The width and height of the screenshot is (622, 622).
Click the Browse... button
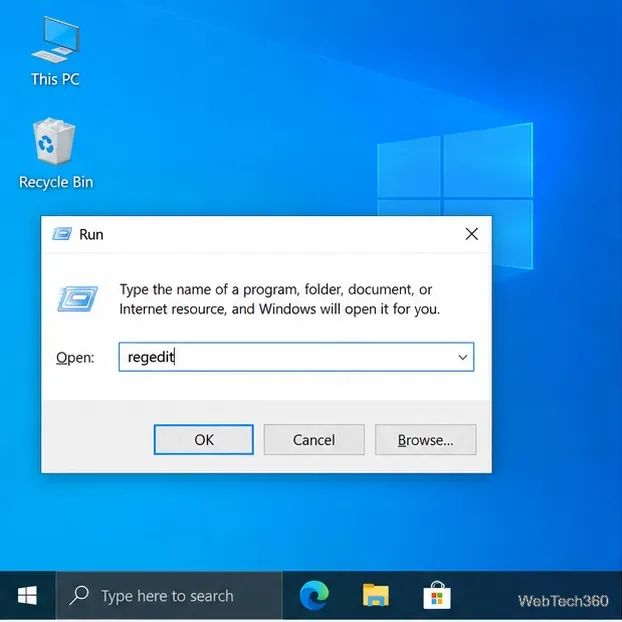pyautogui.click(x=425, y=440)
